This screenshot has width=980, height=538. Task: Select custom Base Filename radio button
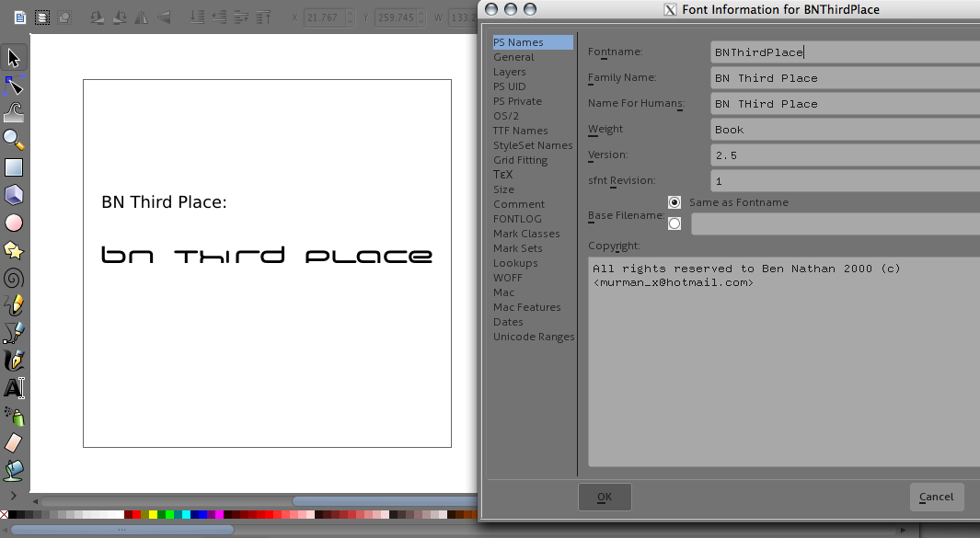tap(674, 223)
